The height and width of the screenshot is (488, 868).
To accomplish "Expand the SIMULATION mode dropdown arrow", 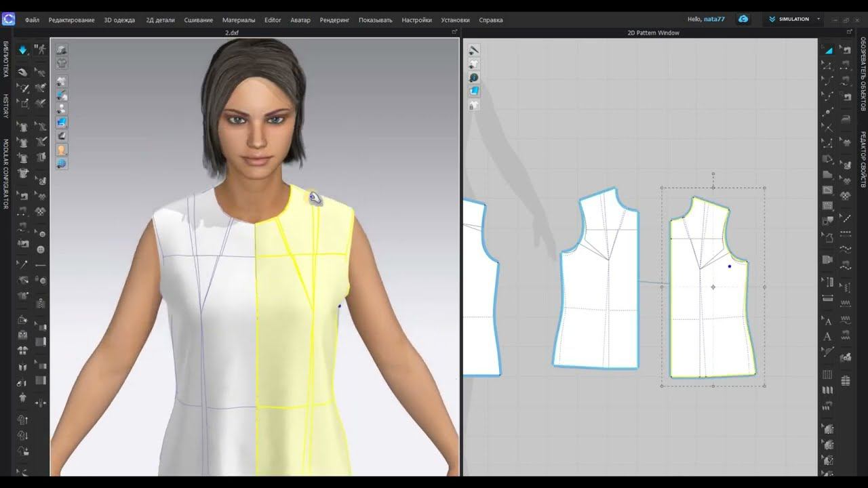I will (818, 19).
